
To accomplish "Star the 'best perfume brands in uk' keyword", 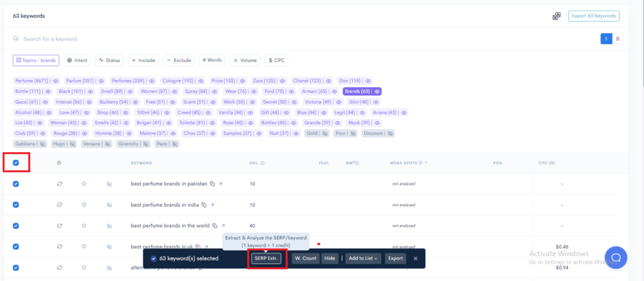I will [84, 246].
